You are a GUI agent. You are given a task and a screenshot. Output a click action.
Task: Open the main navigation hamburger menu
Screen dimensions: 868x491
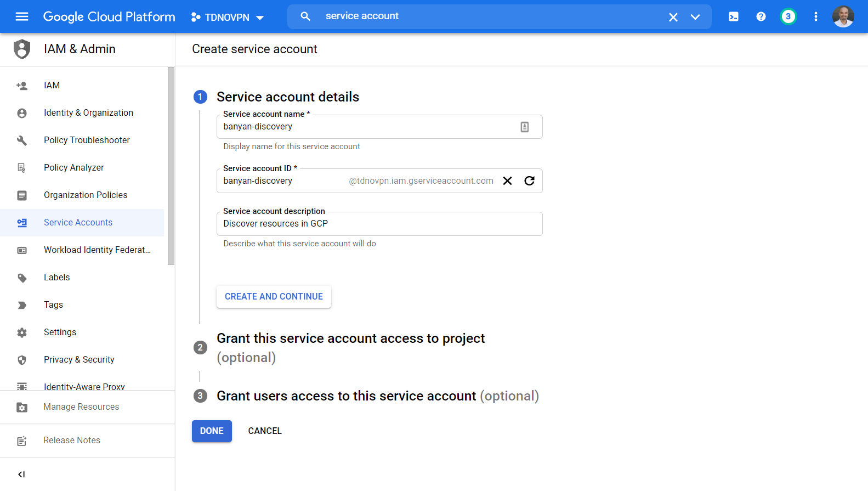pos(22,16)
